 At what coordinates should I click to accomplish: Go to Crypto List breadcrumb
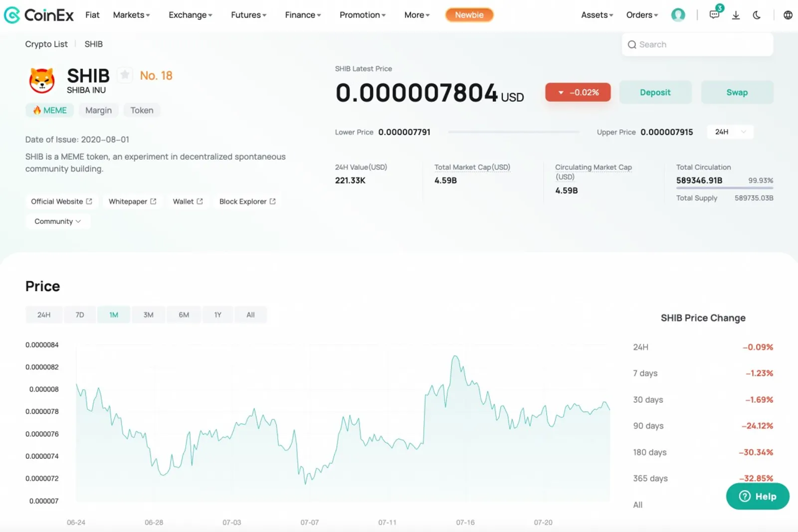pyautogui.click(x=46, y=44)
